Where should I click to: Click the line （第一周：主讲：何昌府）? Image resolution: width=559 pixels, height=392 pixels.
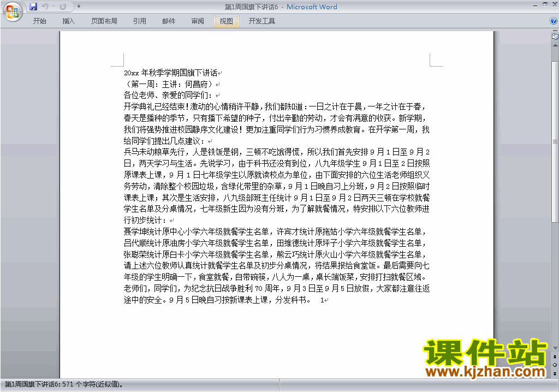169,84
